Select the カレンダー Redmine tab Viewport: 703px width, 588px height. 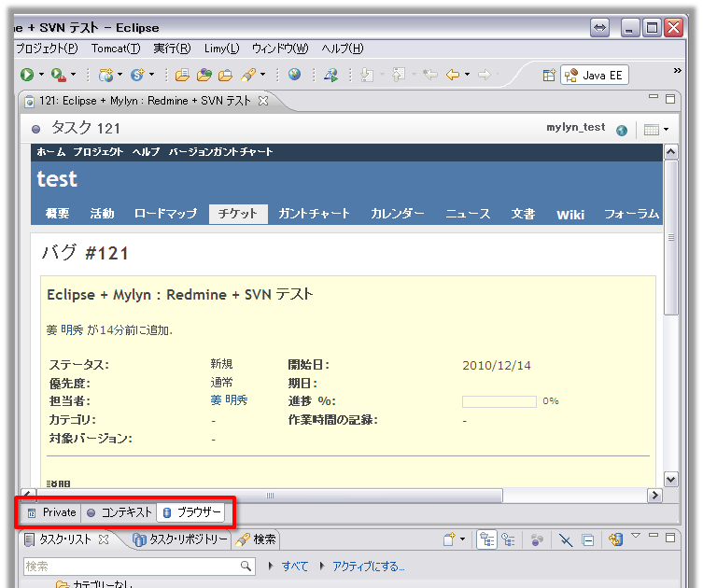397,214
